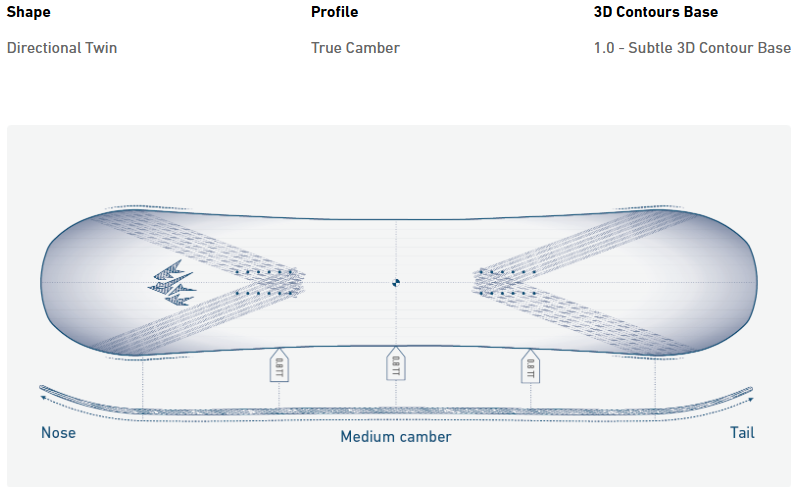Click the arrowhead beside the Tail label
Viewport: 796px width, 487px height.
(x=750, y=400)
